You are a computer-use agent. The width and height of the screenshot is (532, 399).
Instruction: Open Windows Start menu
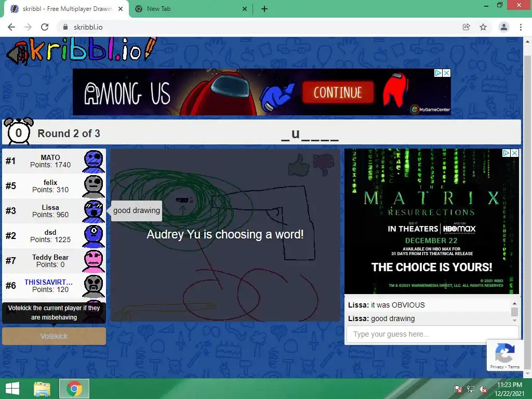coord(12,389)
